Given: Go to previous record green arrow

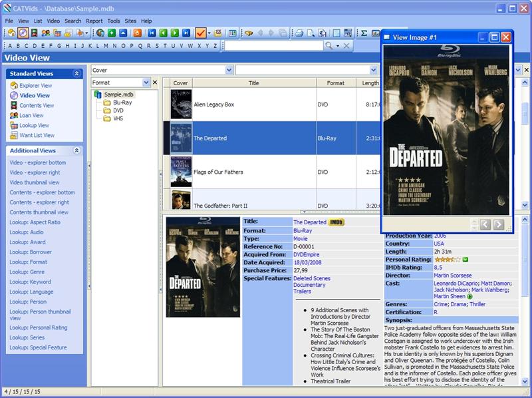Looking at the screenshot, I should tap(163, 33).
